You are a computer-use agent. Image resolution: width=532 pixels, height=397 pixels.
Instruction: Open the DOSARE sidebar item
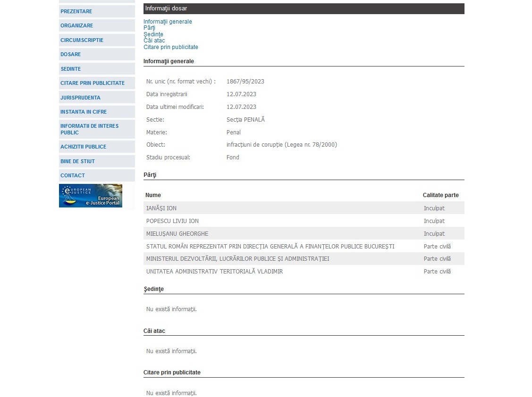coord(71,54)
